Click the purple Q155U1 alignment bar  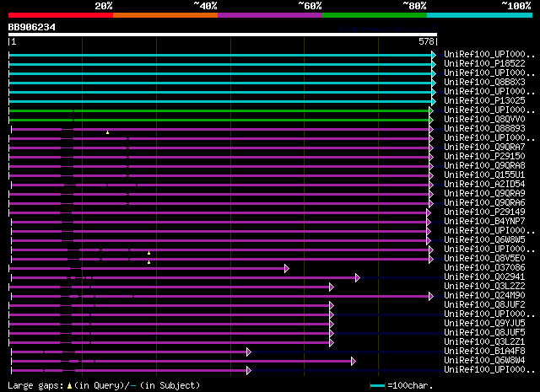[x=219, y=176]
